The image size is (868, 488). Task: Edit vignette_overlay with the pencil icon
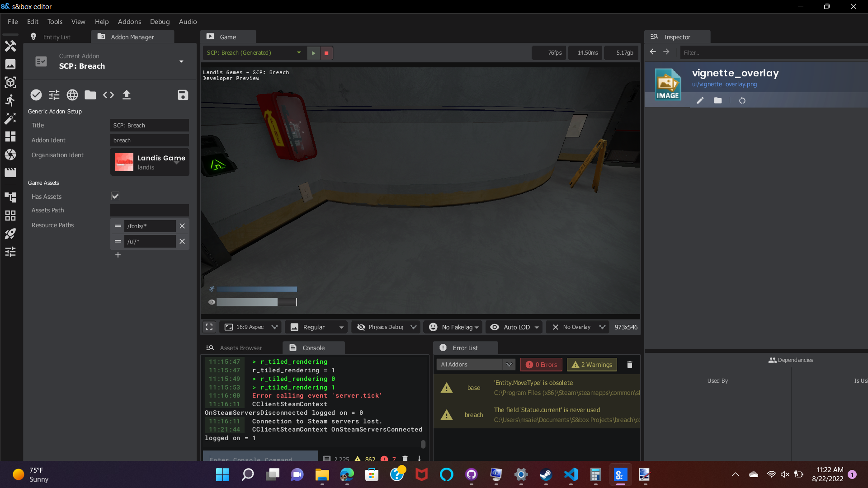pyautogui.click(x=700, y=100)
